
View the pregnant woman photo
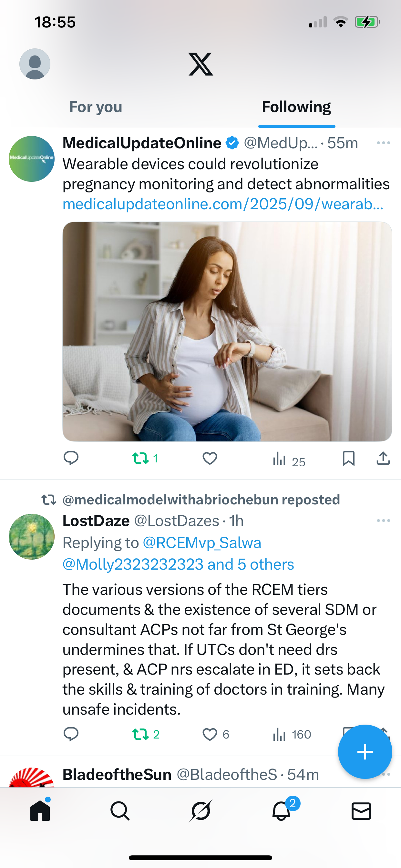[227, 331]
